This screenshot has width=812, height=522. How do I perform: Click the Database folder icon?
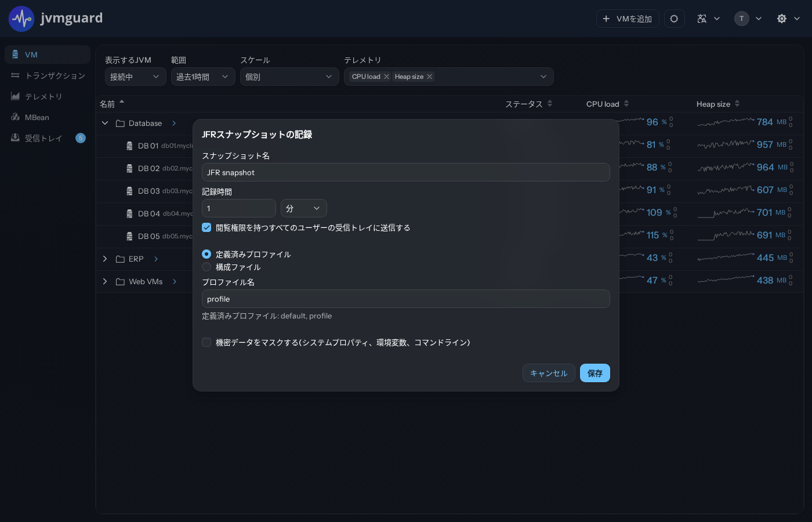121,124
